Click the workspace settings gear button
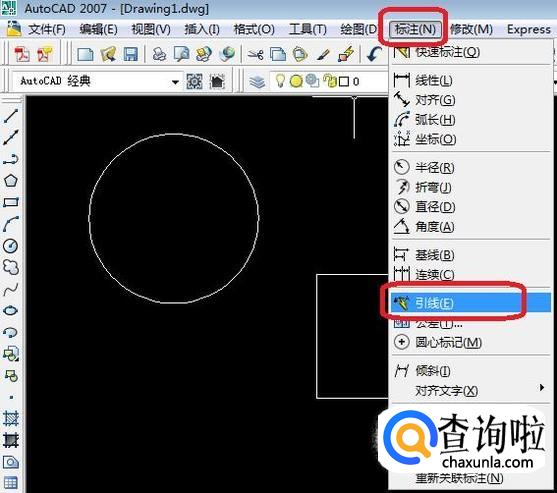 194,82
